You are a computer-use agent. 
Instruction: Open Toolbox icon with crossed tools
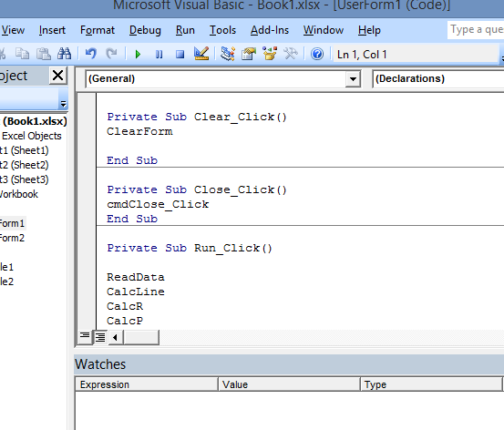(291, 54)
